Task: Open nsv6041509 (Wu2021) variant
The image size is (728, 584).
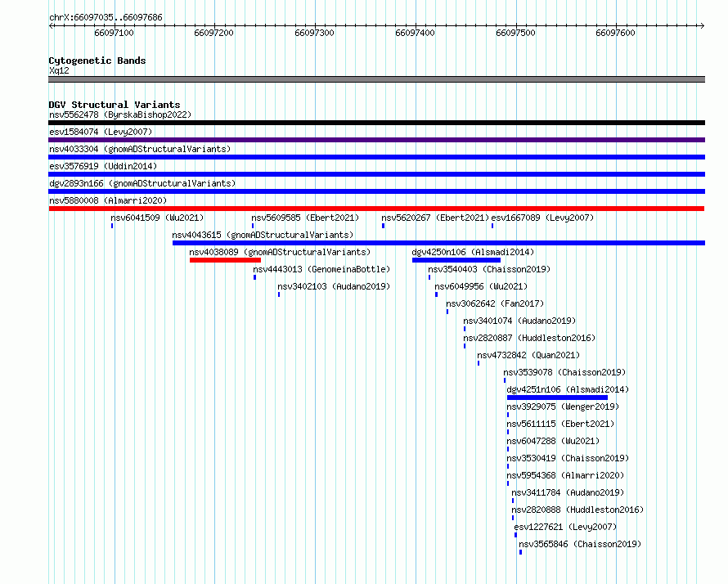Action: (x=157, y=218)
